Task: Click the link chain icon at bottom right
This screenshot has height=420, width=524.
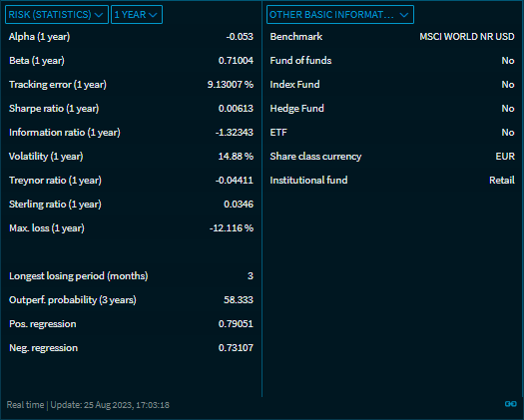Action: point(510,404)
